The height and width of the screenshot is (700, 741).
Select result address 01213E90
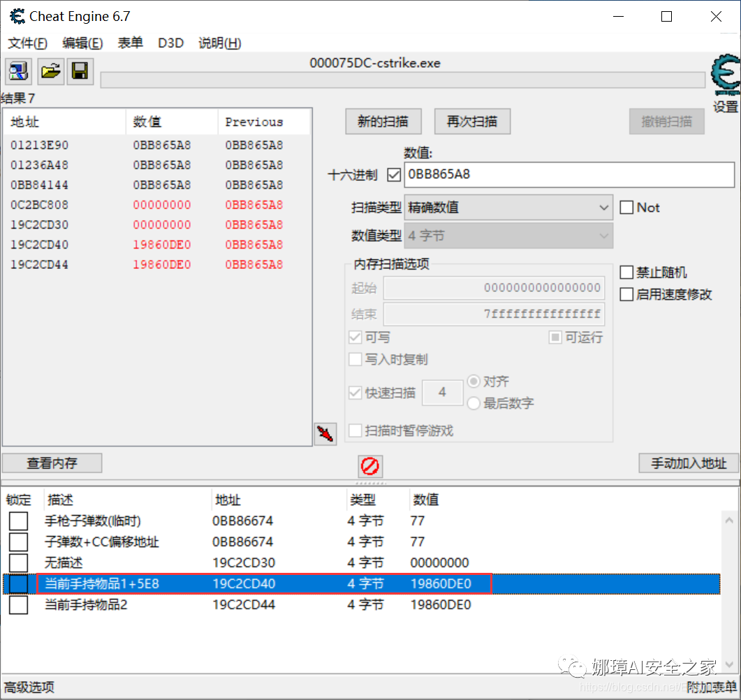point(39,145)
